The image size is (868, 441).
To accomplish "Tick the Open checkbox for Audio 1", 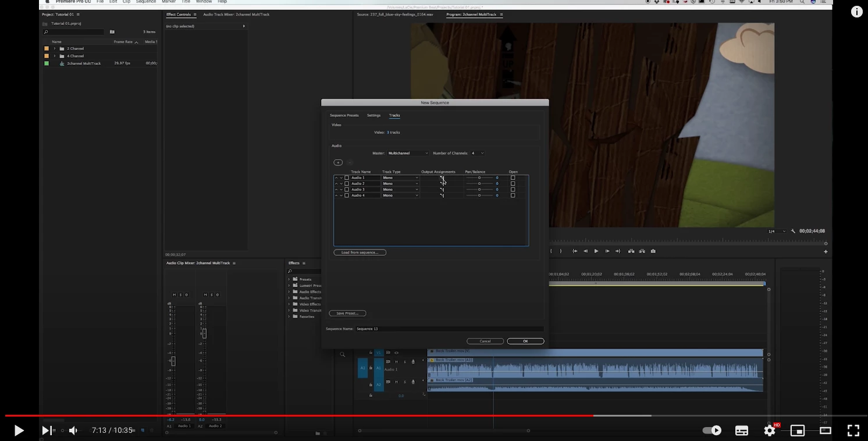I will 513,177.
